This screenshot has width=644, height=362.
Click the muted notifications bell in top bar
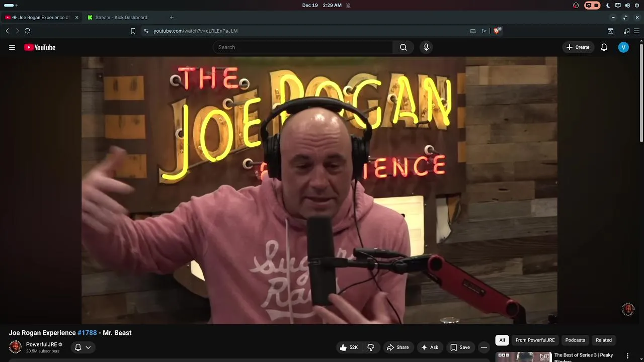point(348,6)
